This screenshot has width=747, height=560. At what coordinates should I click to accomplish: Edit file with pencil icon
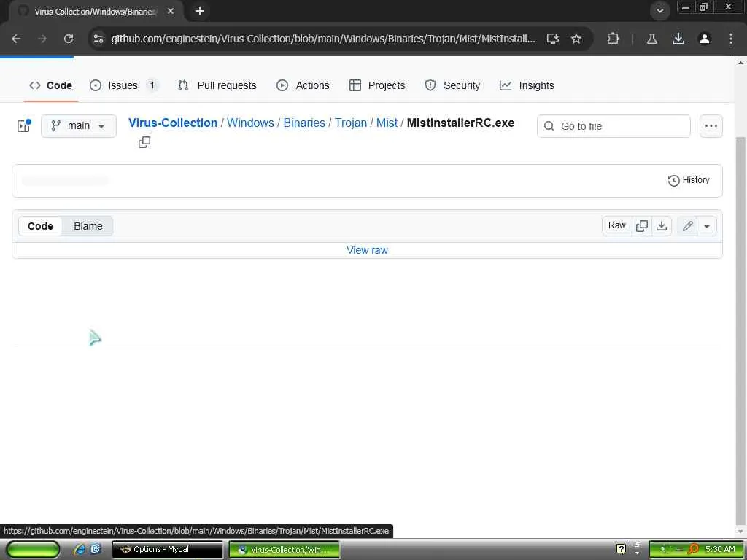[x=687, y=226]
